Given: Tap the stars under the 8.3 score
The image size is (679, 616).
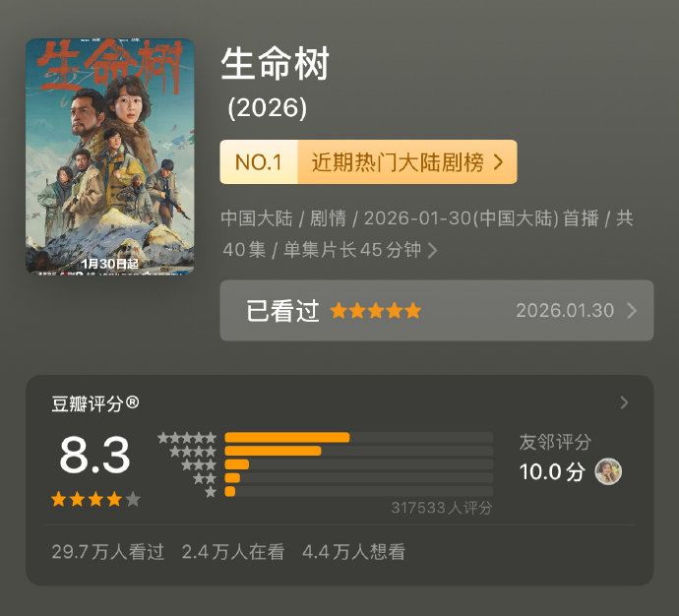Looking at the screenshot, I should click(95, 499).
